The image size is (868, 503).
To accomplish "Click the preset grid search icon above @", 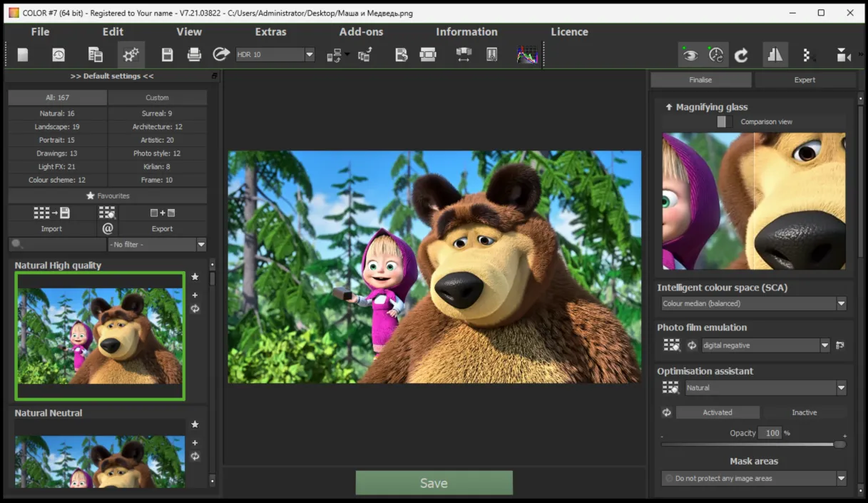I will [x=107, y=213].
